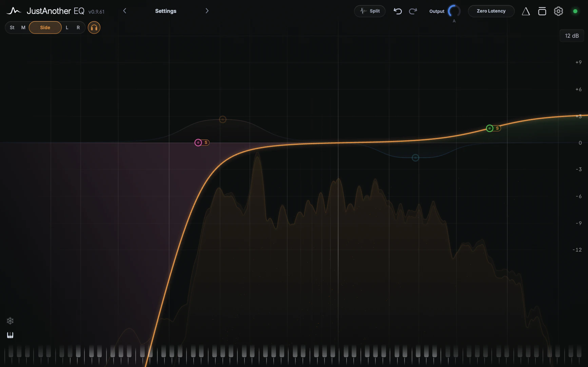588x367 pixels.
Task: Select the dim blue cut band node
Action: pyautogui.click(x=415, y=158)
